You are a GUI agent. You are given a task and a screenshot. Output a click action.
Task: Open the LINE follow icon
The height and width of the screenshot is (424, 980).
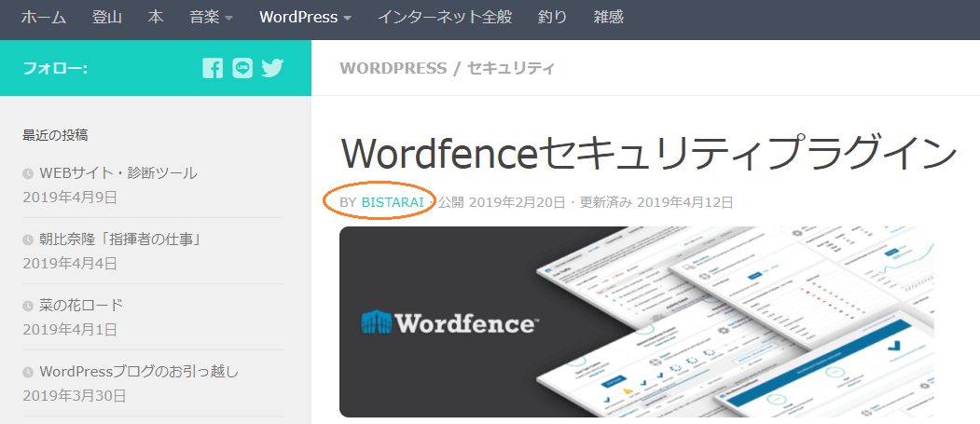242,68
